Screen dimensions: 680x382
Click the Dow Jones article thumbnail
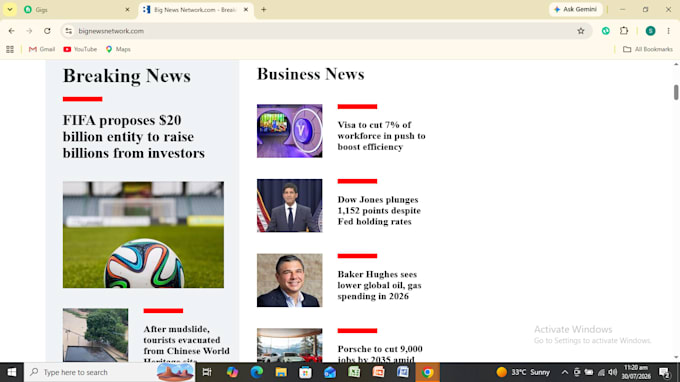tap(289, 206)
